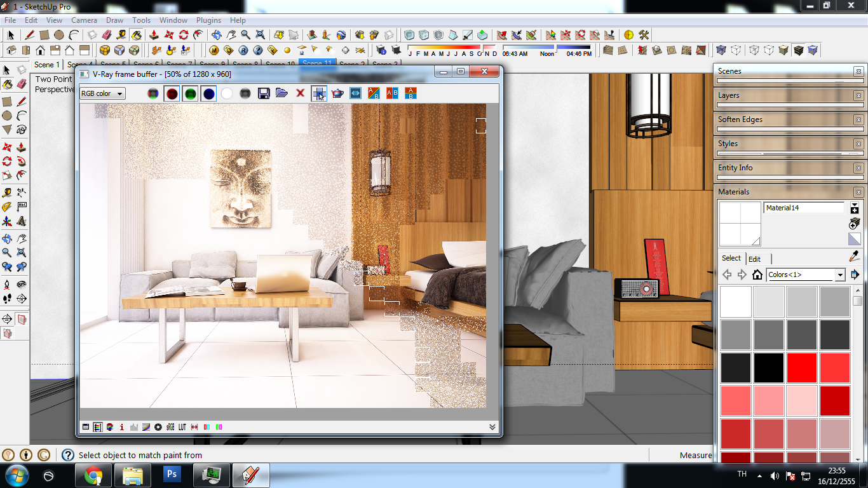Select the Tape Measure tool
The width and height of the screenshot is (868, 488).
pos(121,35)
